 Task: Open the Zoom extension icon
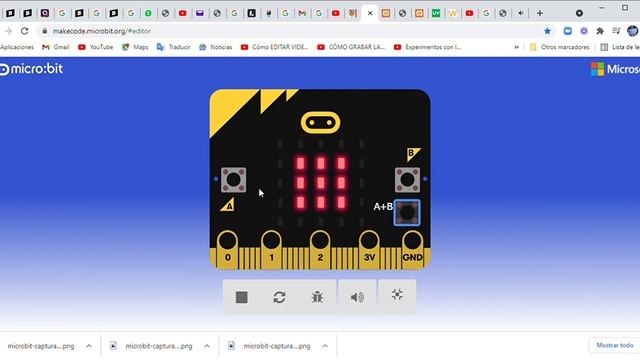pos(567,31)
